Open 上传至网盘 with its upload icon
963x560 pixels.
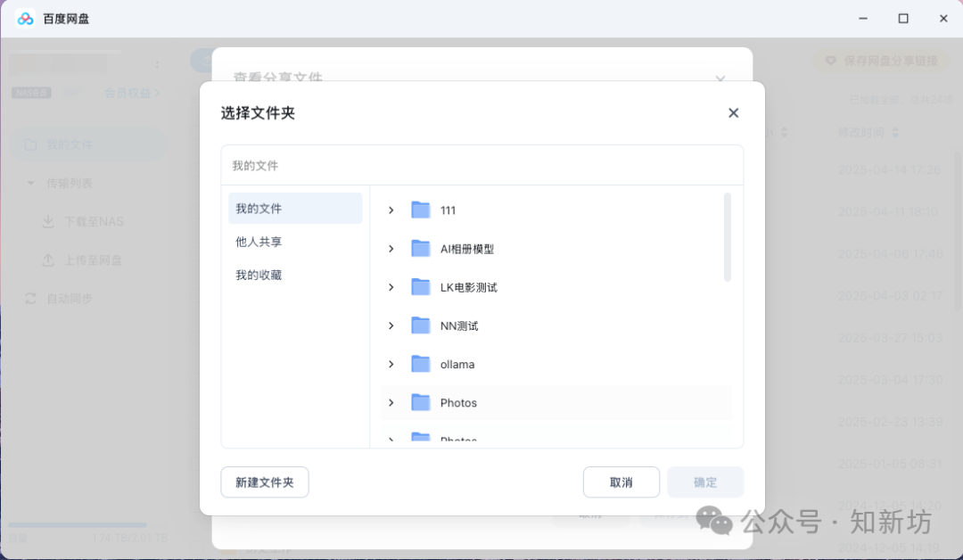point(47,259)
